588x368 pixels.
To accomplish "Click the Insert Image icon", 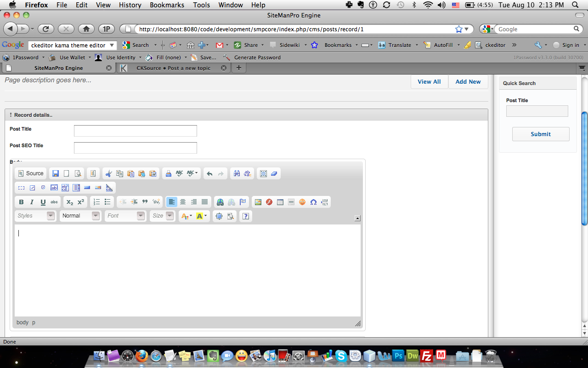I will [258, 202].
